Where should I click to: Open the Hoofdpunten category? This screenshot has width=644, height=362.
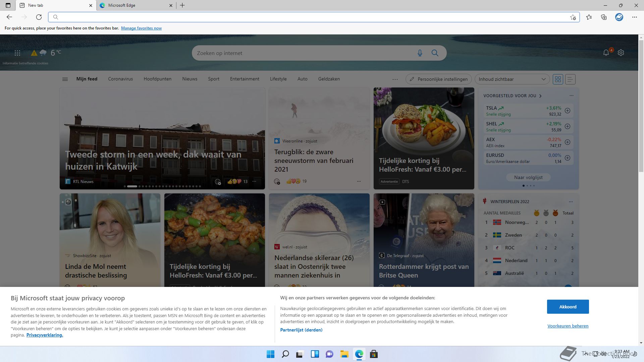pos(158,79)
